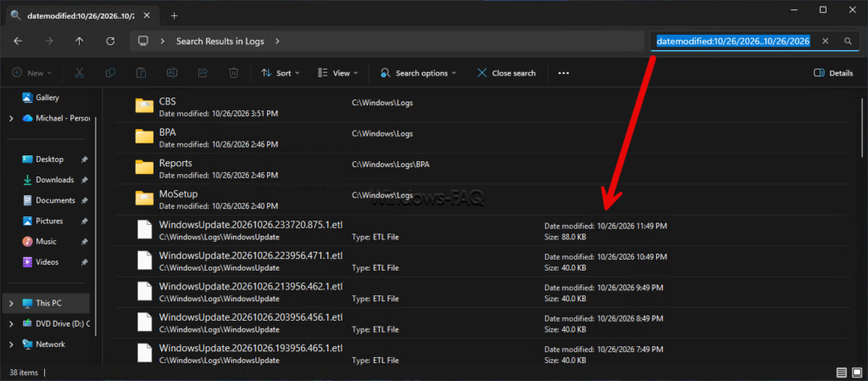868x381 pixels.
Task: Click the Copy icon in toolbar
Action: 110,72
